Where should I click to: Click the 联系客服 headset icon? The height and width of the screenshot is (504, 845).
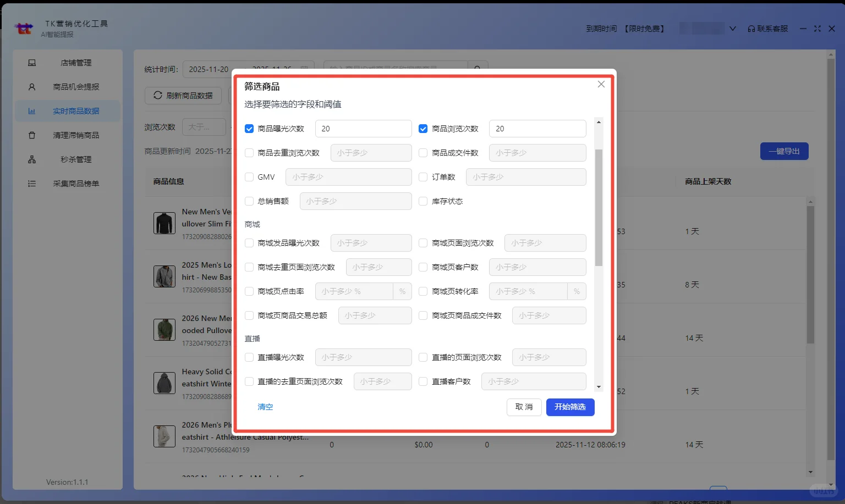(x=751, y=28)
